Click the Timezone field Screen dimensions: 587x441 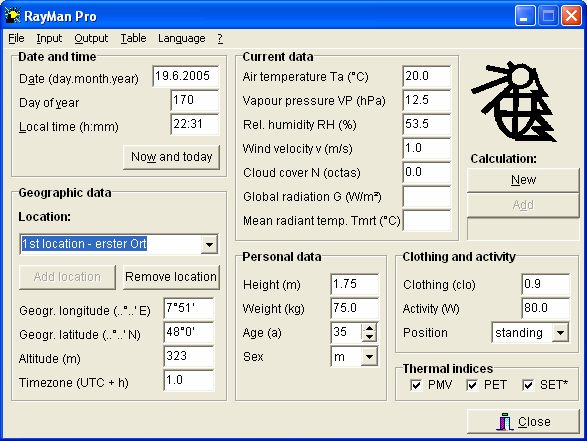pos(189,380)
